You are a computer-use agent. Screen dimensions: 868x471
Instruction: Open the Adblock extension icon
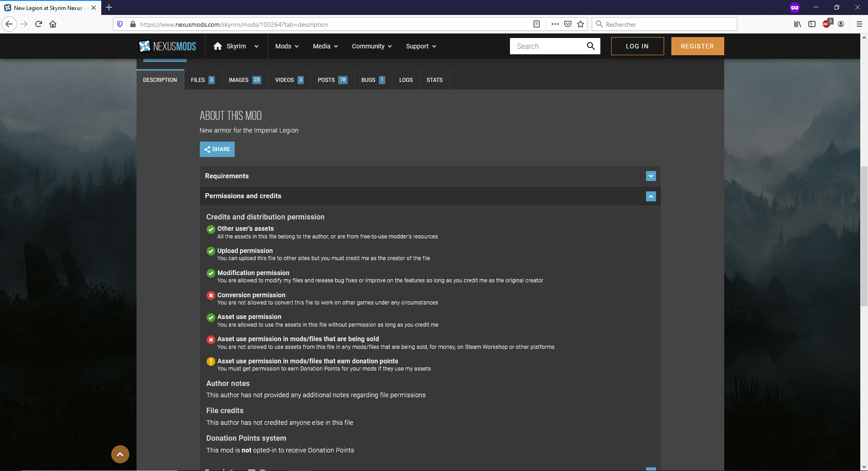click(x=827, y=24)
